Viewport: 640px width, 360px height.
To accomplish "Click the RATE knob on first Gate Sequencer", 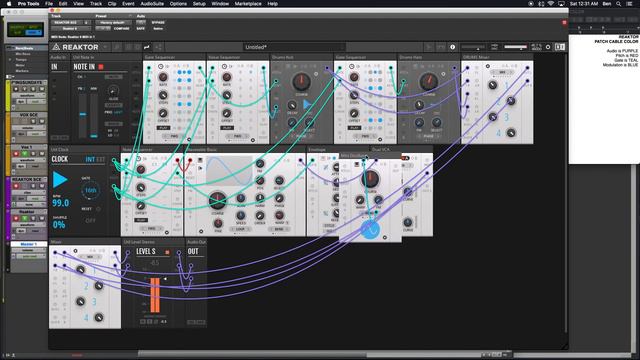I will [x=163, y=77].
